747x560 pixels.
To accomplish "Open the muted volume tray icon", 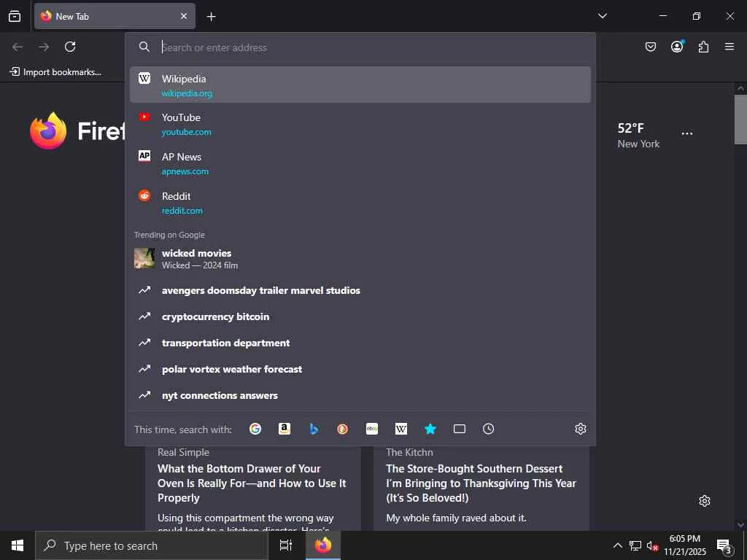I will [652, 545].
